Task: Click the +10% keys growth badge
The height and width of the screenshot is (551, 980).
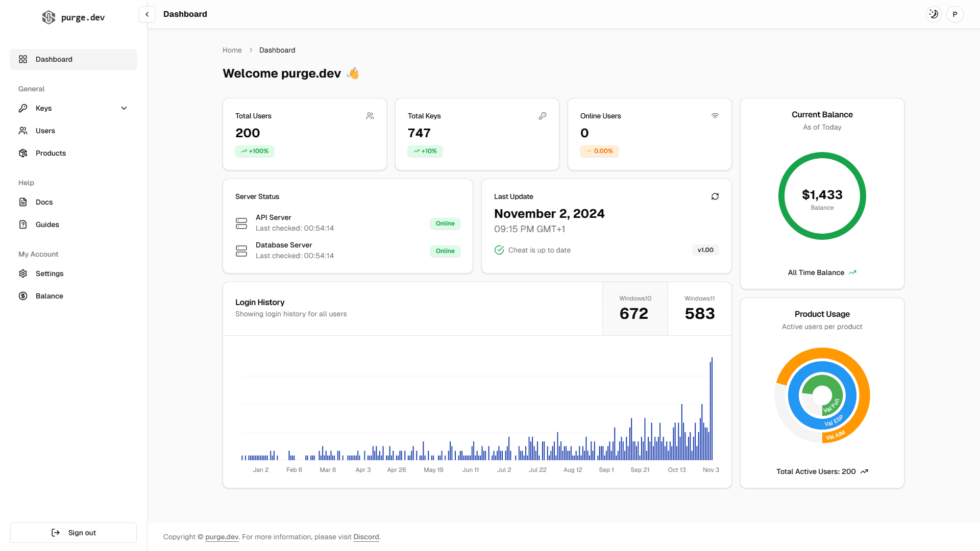Action: [425, 151]
